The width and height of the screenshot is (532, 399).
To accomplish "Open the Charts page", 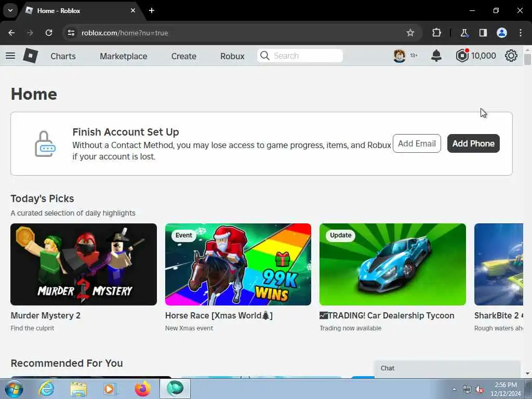I will pyautogui.click(x=63, y=56).
